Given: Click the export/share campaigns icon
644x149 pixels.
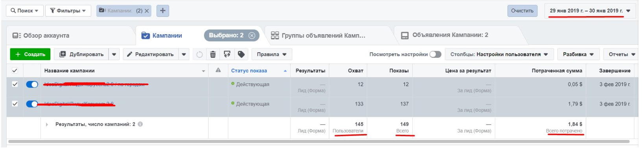Looking at the screenshot, I should point(227,54).
